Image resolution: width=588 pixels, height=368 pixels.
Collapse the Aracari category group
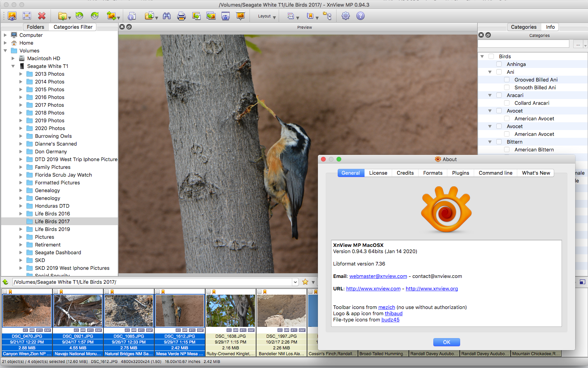(490, 95)
